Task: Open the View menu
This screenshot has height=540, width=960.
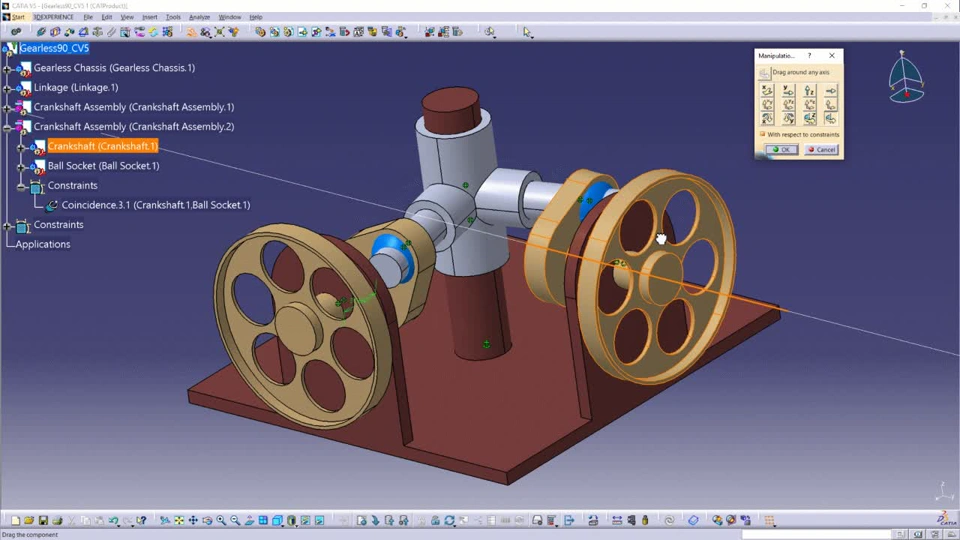Action: click(x=127, y=17)
